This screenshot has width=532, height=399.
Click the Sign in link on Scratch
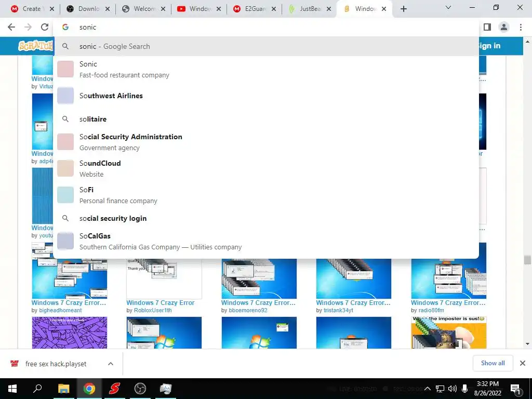coord(489,46)
